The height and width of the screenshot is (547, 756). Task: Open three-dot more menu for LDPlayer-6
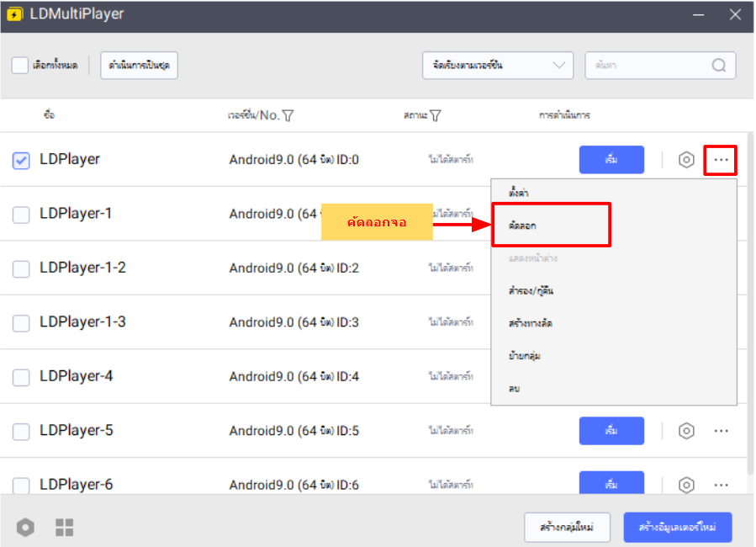(721, 485)
